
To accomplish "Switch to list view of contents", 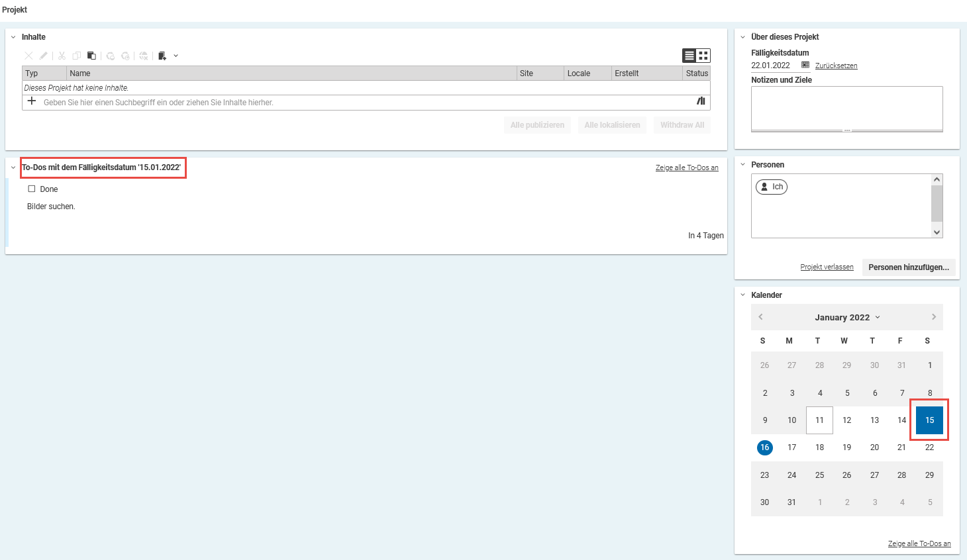I will [x=689, y=56].
